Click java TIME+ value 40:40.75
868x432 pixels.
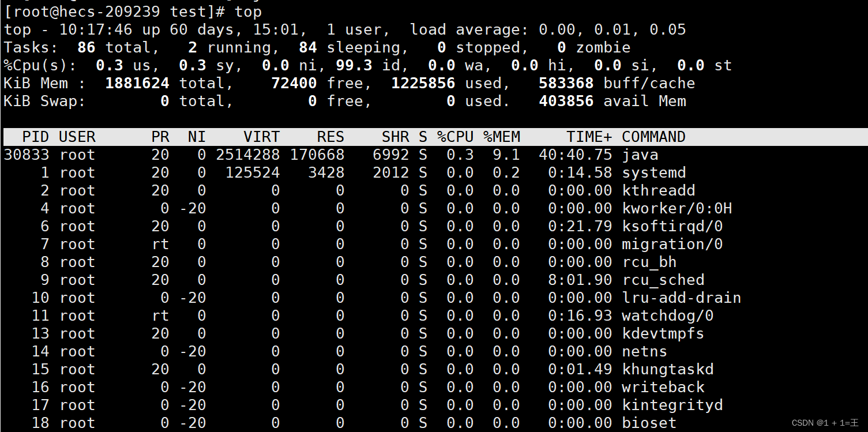click(x=575, y=155)
